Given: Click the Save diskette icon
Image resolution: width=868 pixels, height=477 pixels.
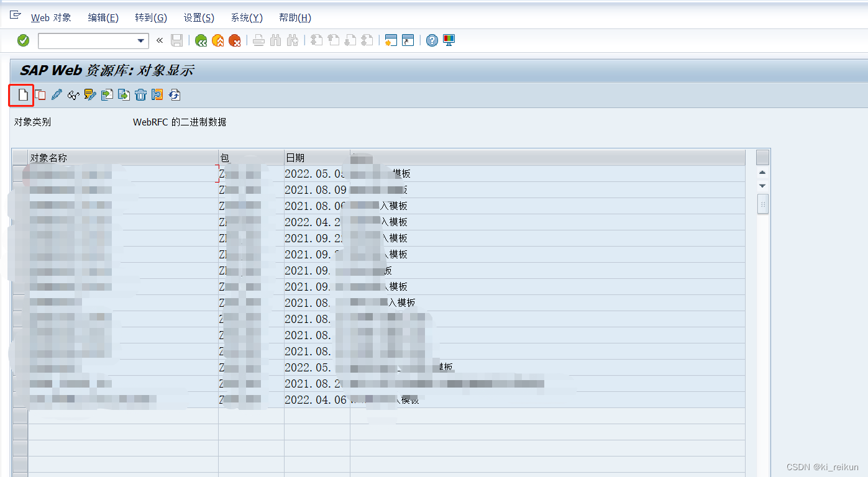Looking at the screenshot, I should coord(176,40).
